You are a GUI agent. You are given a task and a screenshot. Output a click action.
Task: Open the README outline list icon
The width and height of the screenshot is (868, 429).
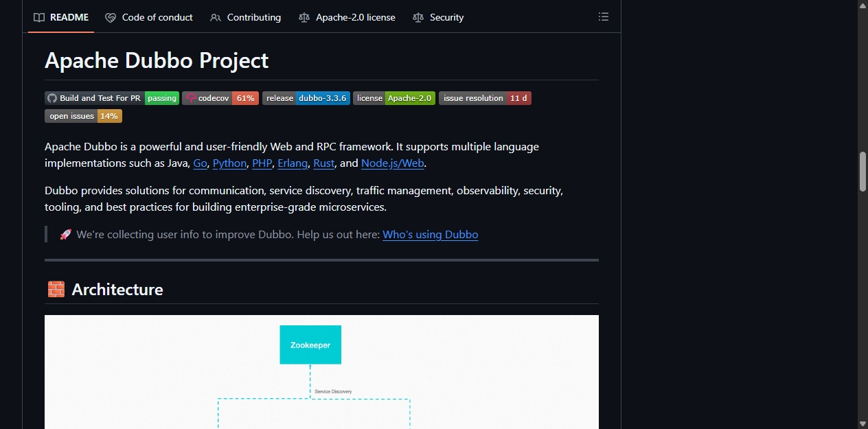point(604,16)
